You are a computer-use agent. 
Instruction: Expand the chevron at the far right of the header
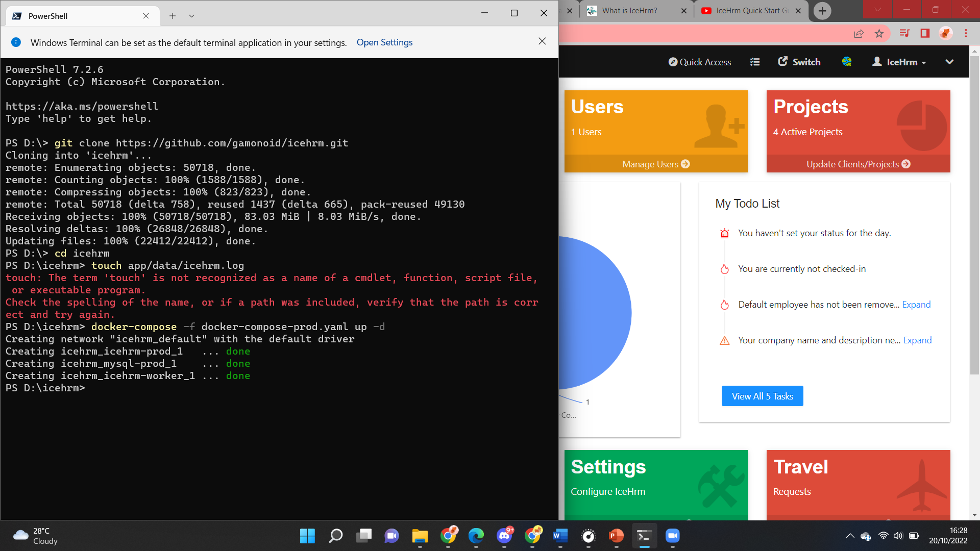coord(949,62)
